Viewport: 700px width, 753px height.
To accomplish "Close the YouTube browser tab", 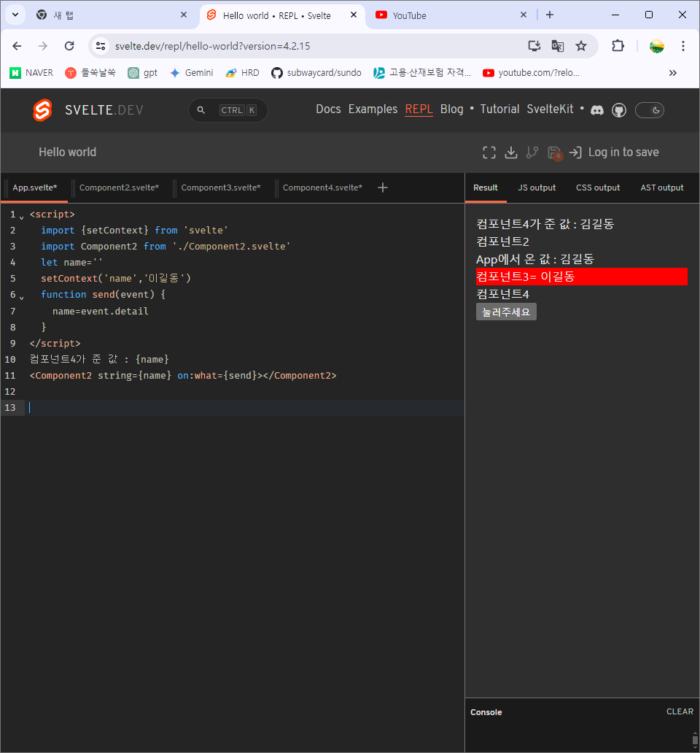I will click(x=524, y=15).
